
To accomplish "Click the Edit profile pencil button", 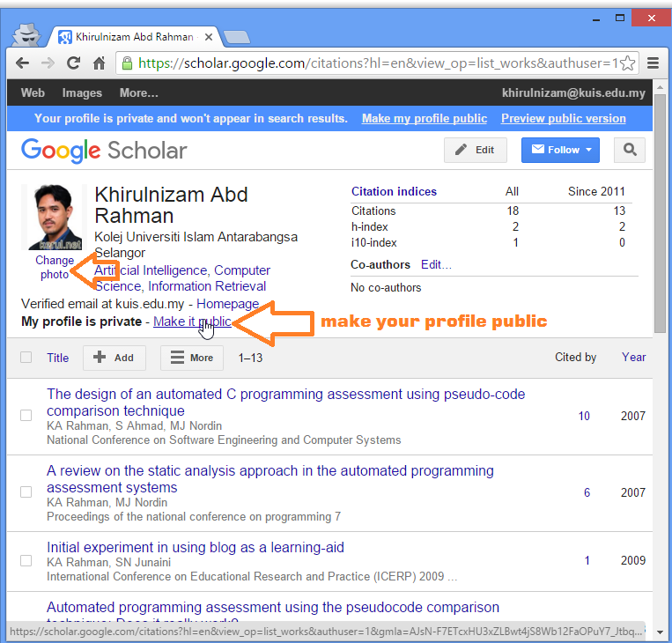I will pyautogui.click(x=476, y=150).
